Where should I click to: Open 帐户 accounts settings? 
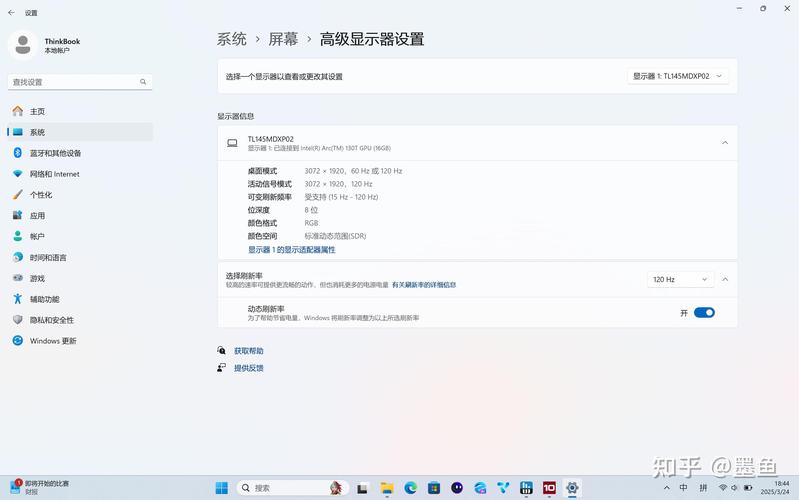point(80,236)
